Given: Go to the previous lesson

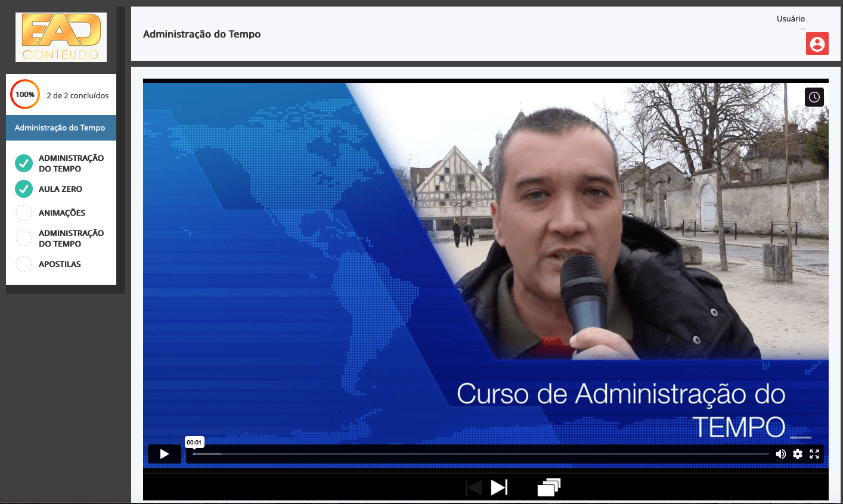Looking at the screenshot, I should click(x=473, y=488).
